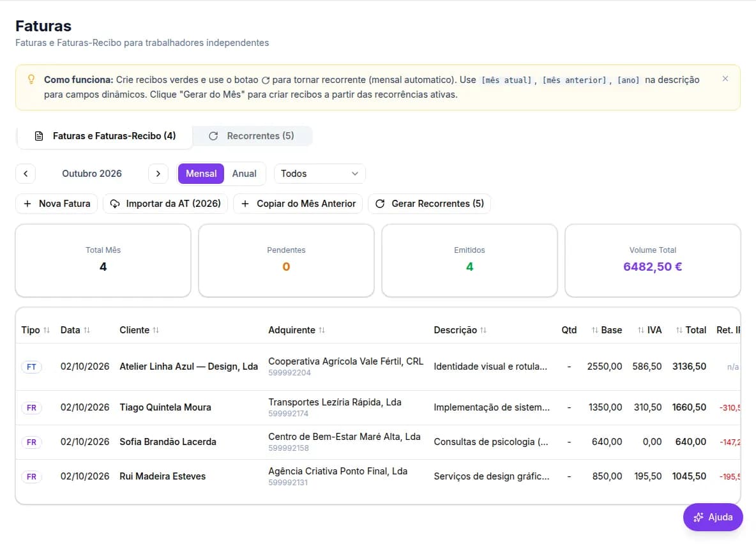Sort the table by Descrição
This screenshot has width=756, height=544.
460,330
